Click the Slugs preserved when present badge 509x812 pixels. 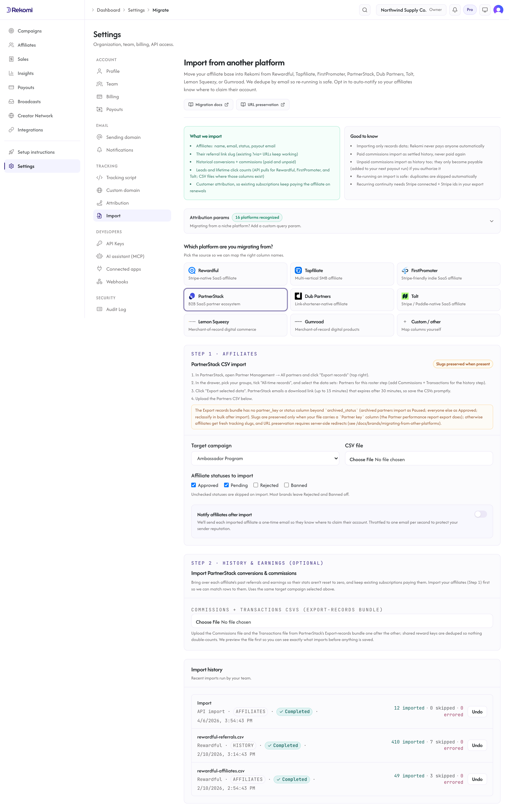tap(463, 364)
